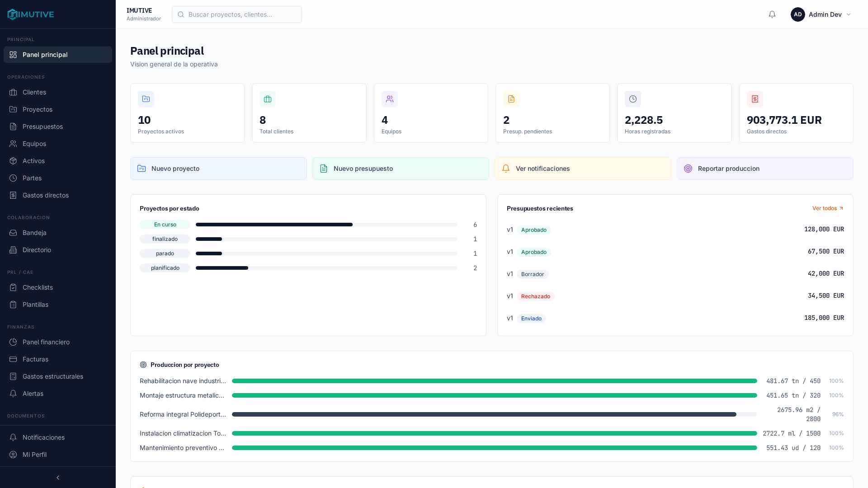Click the Presup. pendientes document icon
The image size is (868, 488).
click(x=511, y=99)
